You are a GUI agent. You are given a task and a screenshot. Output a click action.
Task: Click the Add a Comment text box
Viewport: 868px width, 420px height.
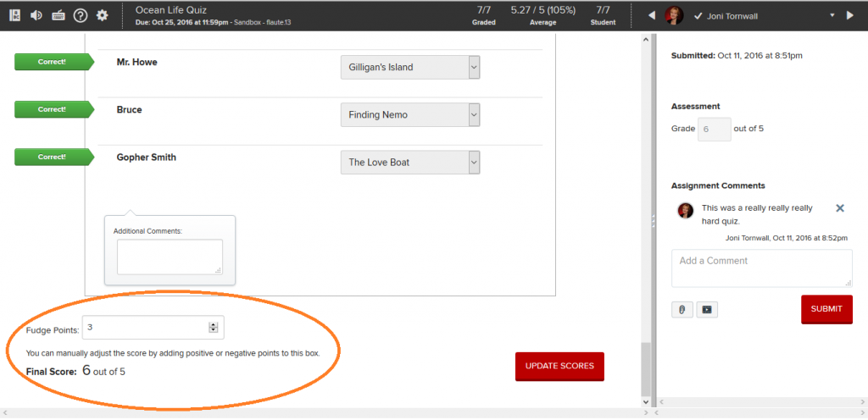(x=761, y=268)
